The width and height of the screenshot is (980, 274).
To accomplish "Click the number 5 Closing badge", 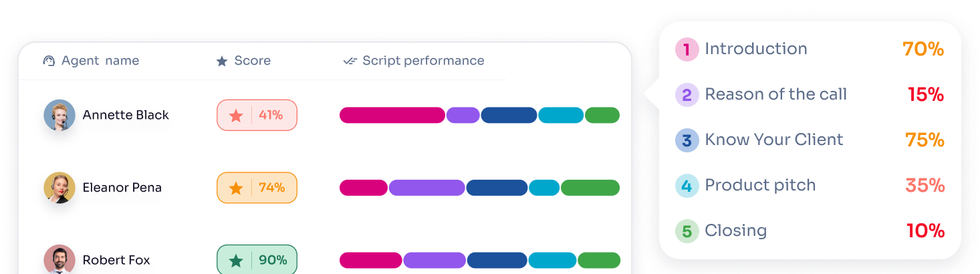I will point(687,231).
